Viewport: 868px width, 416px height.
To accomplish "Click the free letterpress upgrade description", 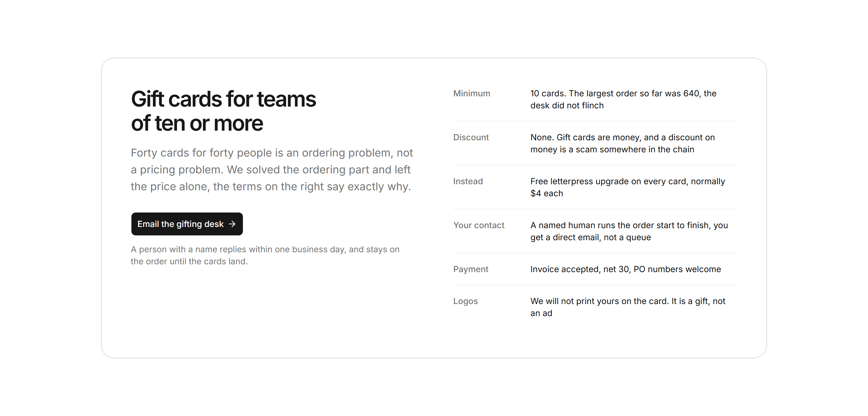I will (x=628, y=187).
